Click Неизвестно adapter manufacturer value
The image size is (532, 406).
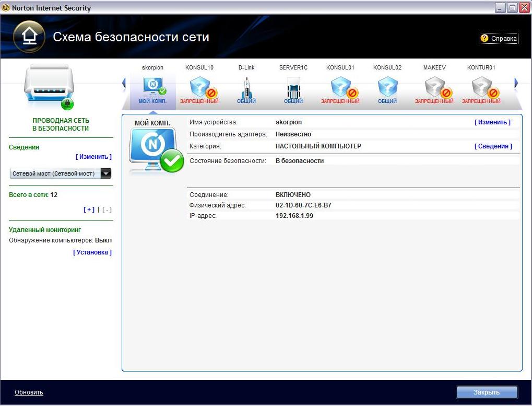(293, 134)
